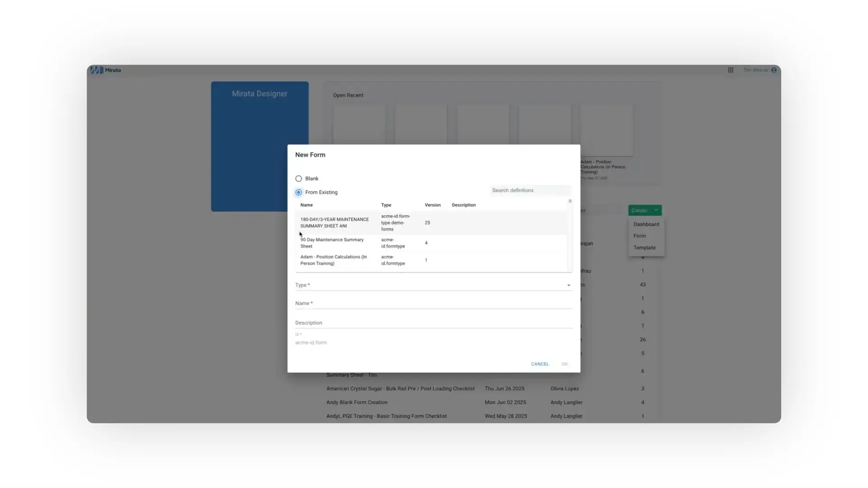
Task: Select the 180-DAY/3-YEAR MAINTENANCE SUMMARY row
Action: click(407, 222)
